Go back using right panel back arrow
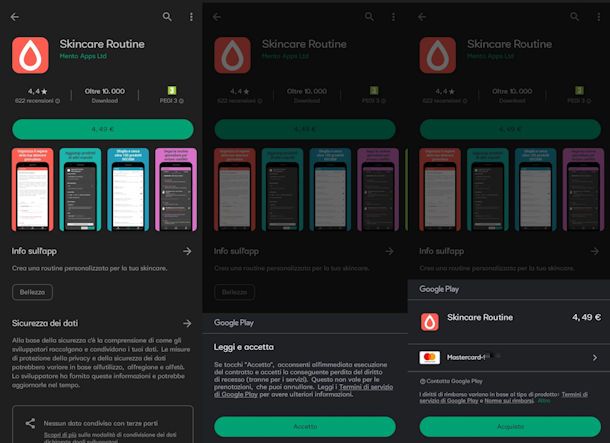 422,17
